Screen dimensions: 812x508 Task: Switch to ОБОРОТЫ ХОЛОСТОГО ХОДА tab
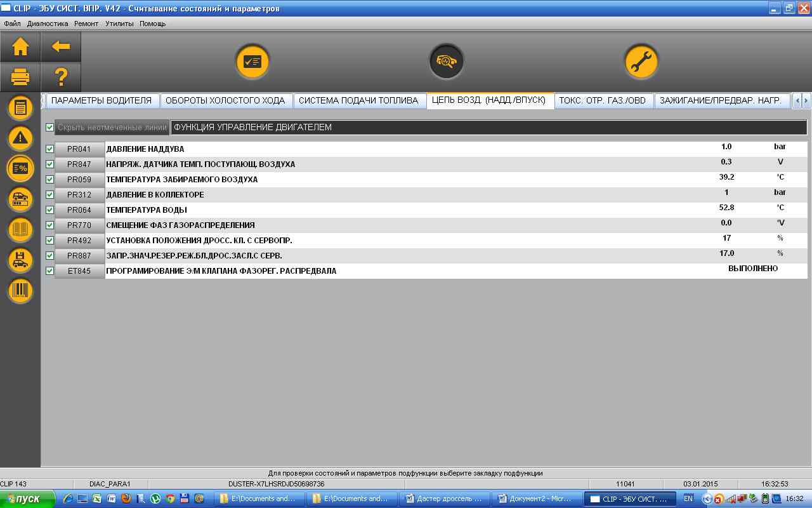[225, 100]
